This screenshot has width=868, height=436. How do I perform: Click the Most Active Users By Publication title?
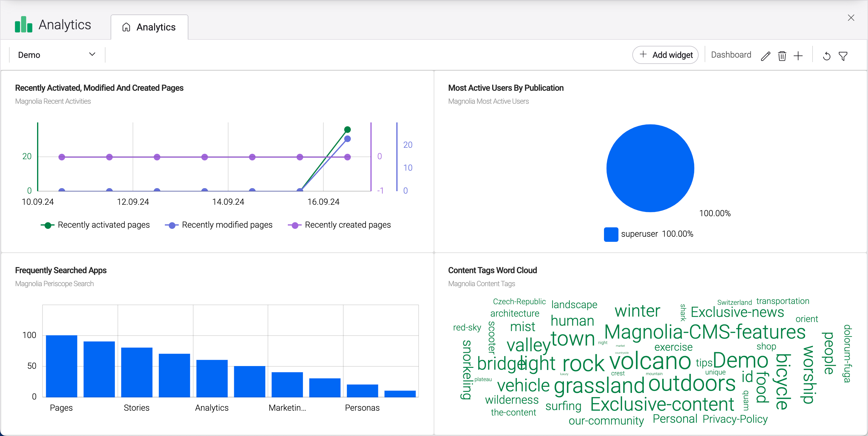click(505, 88)
